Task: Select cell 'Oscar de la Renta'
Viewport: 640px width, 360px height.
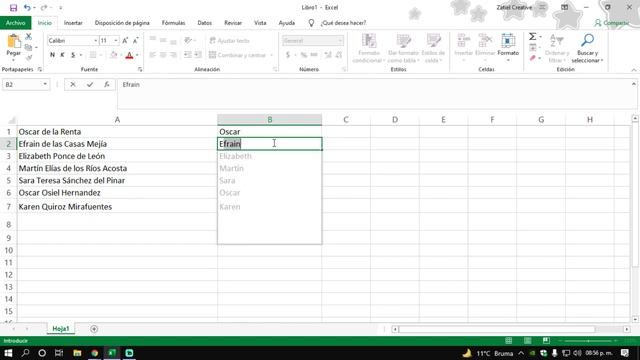Action: point(117,132)
